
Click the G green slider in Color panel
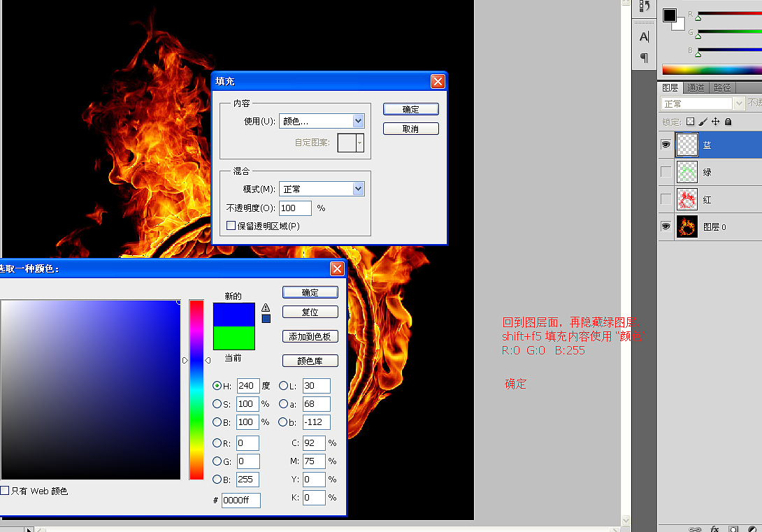pos(729,31)
